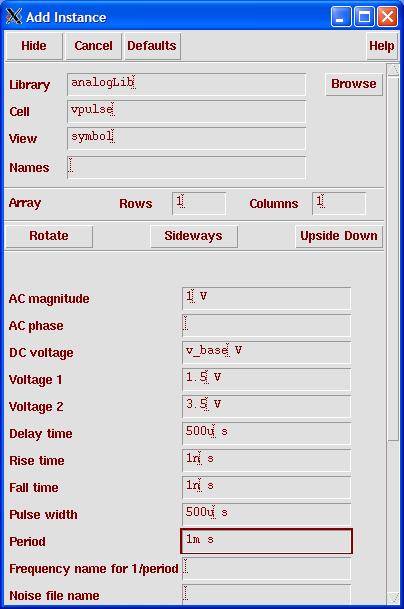Open the Help menu button
This screenshot has width=404, height=609.
[x=381, y=46]
